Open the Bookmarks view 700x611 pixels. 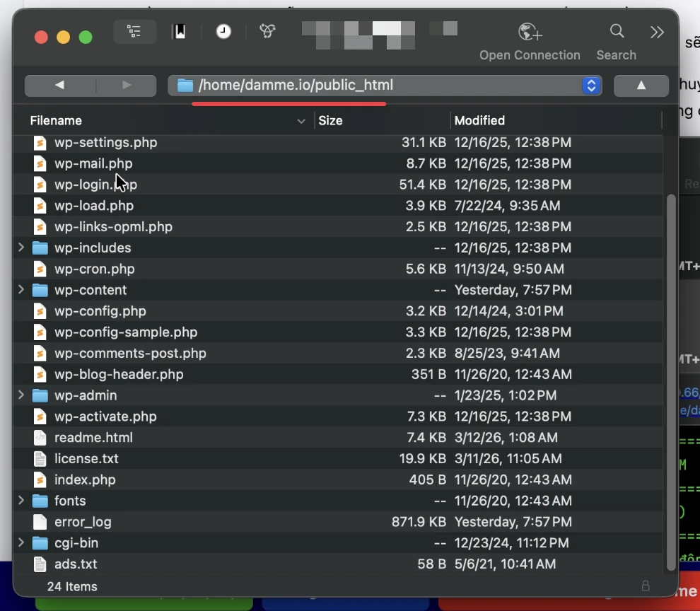click(x=180, y=32)
